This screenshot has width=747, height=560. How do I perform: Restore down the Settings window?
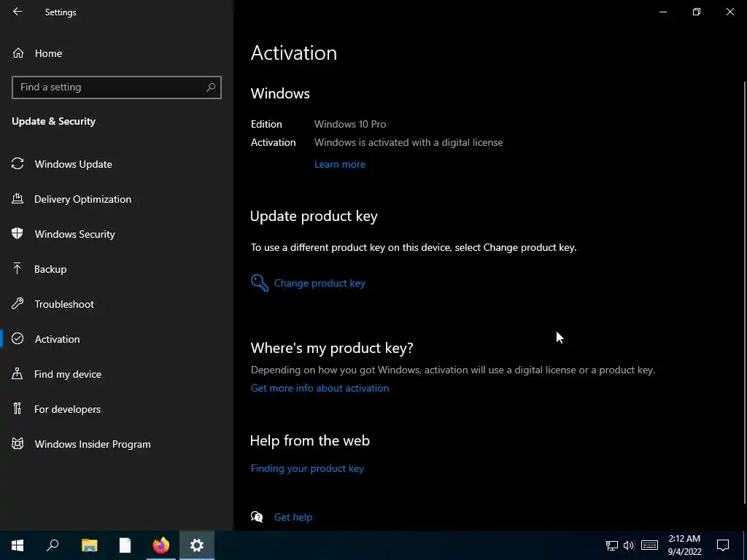[x=697, y=12]
